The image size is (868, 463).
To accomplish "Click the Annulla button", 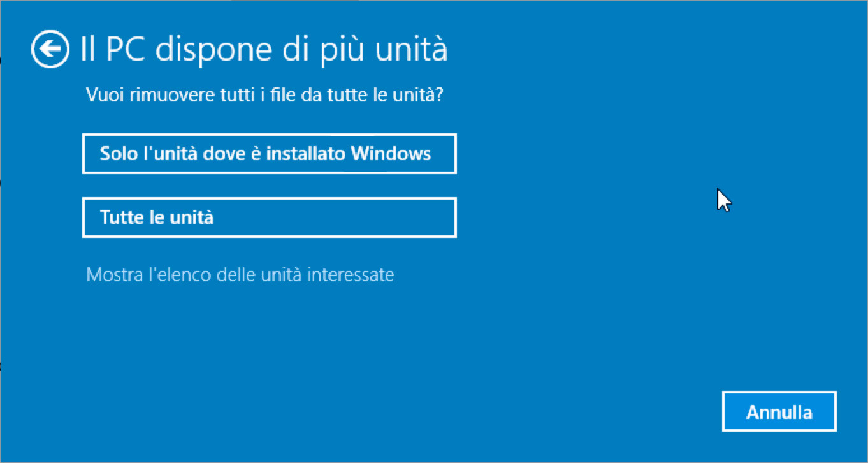I will pyautogui.click(x=779, y=411).
